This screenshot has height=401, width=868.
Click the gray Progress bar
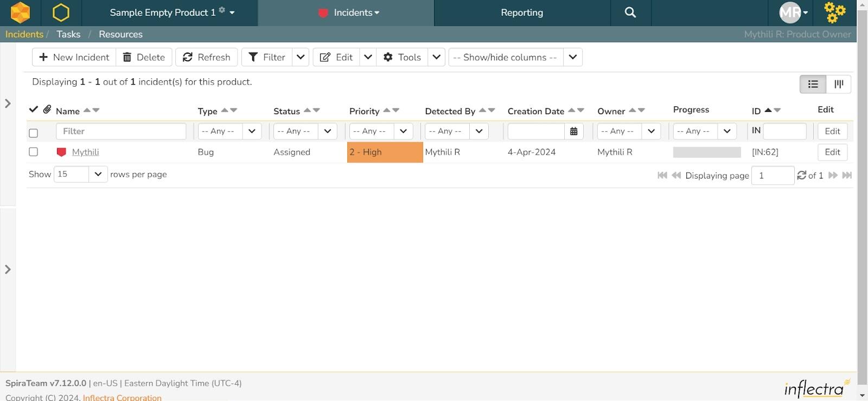(707, 152)
